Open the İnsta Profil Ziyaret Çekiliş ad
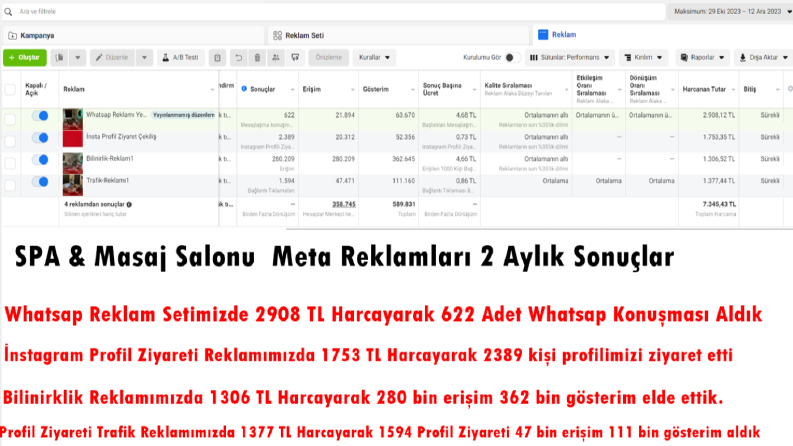The image size is (793, 446). 121,137
